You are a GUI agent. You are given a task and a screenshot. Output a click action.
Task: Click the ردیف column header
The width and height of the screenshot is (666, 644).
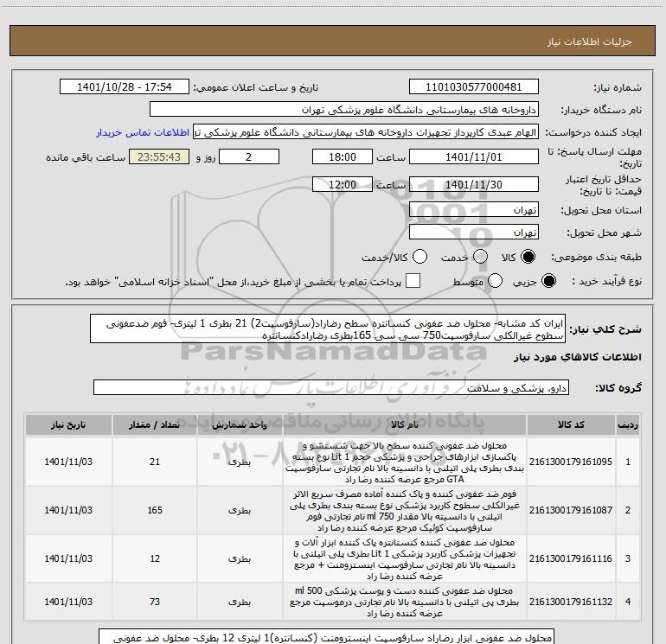[x=628, y=424]
